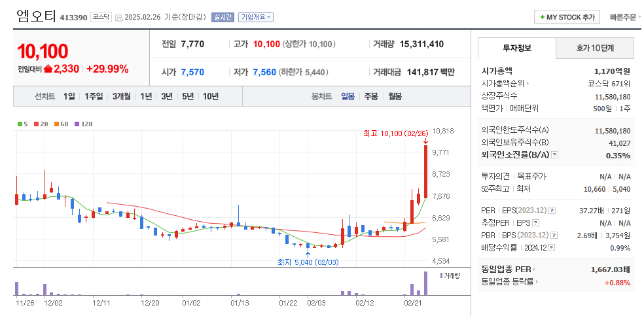The height and width of the screenshot is (316, 644).
Task: Click the calendar icon before the 2025.02.26 date
Action: coord(118,18)
